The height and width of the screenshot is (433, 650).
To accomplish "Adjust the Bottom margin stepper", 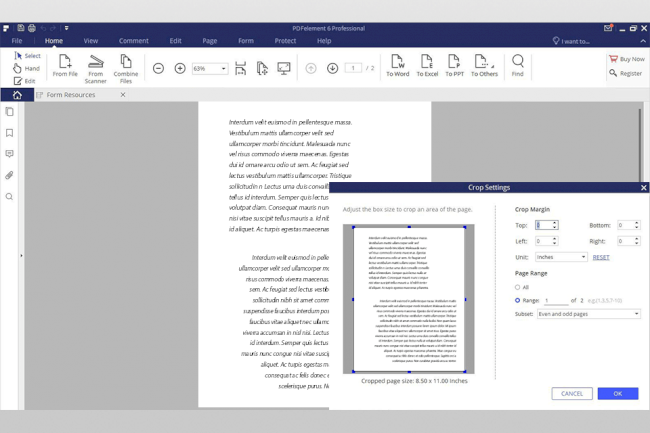I will pos(637,225).
